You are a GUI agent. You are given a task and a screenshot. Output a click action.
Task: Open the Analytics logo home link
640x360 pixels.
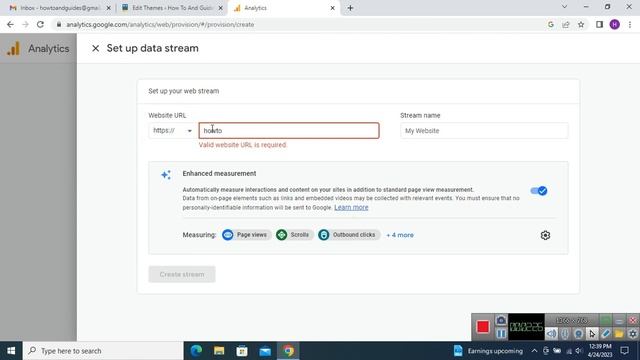[x=38, y=49]
